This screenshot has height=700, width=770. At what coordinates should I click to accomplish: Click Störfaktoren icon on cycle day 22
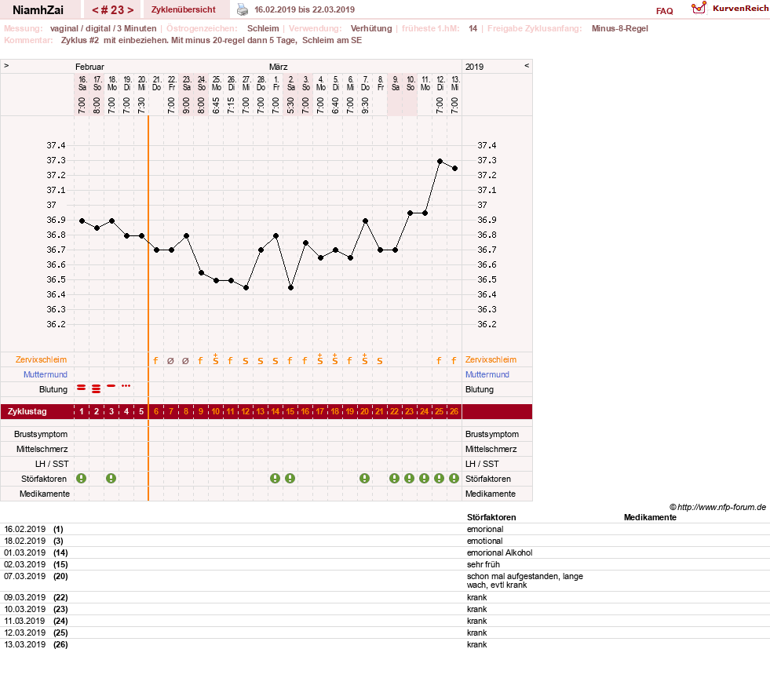coord(394,478)
